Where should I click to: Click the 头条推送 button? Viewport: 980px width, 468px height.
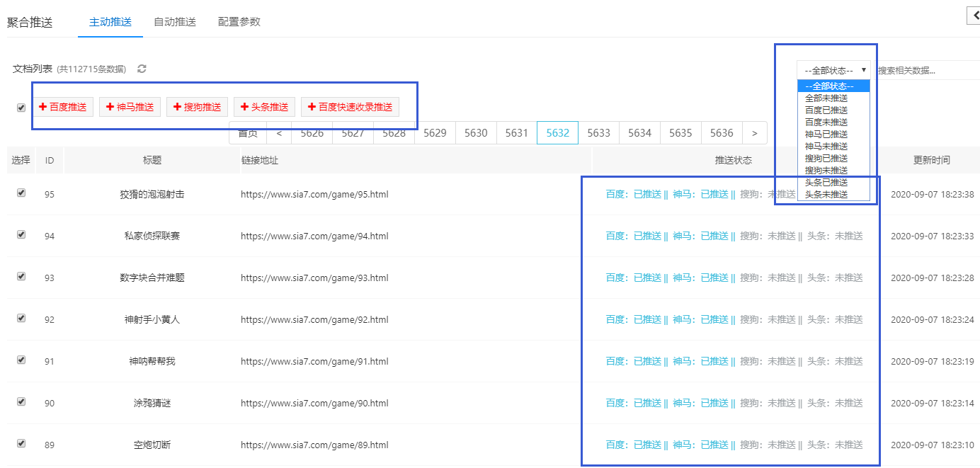coord(264,107)
